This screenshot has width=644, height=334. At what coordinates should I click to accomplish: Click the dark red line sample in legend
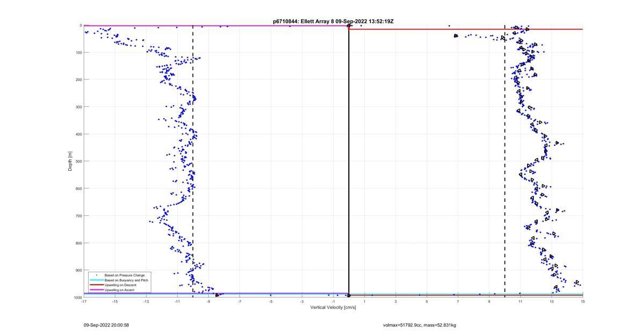pos(96,285)
